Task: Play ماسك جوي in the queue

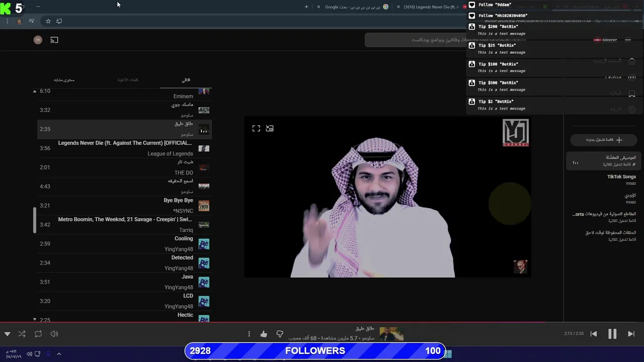Action: (x=124, y=110)
